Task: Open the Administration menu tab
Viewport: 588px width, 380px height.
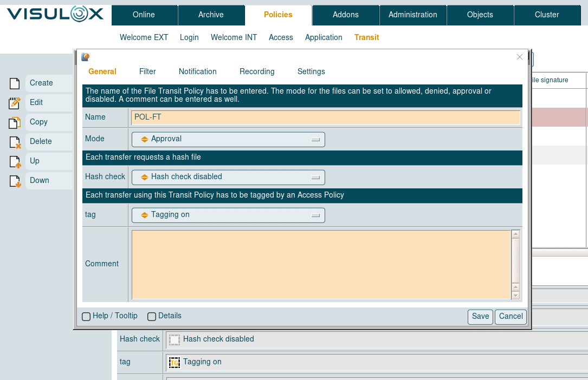Action: tap(412, 15)
